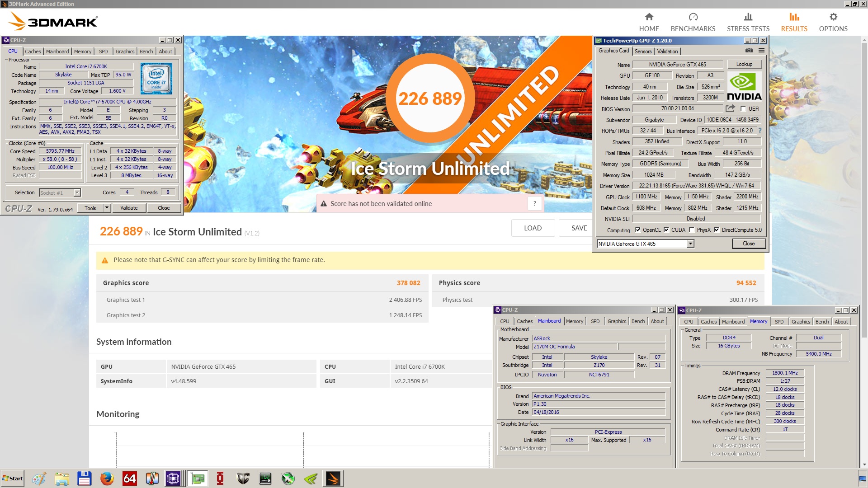Open the BENCHMARKS section in 3DMark
The image size is (868, 488).
click(x=693, y=22)
